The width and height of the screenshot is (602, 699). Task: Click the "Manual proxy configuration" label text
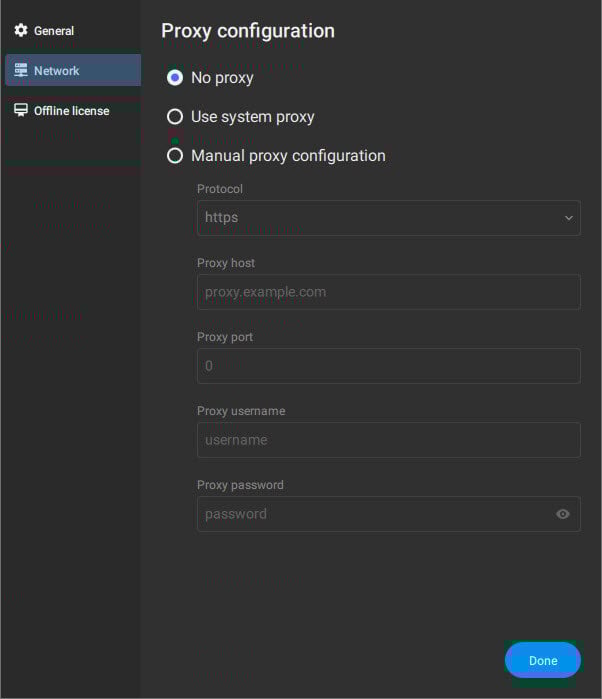coord(288,156)
